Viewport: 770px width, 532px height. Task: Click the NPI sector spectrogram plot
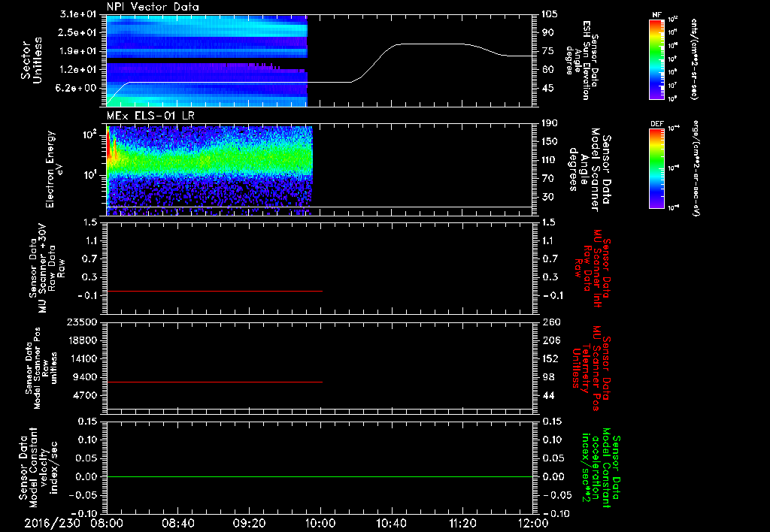click(x=207, y=60)
